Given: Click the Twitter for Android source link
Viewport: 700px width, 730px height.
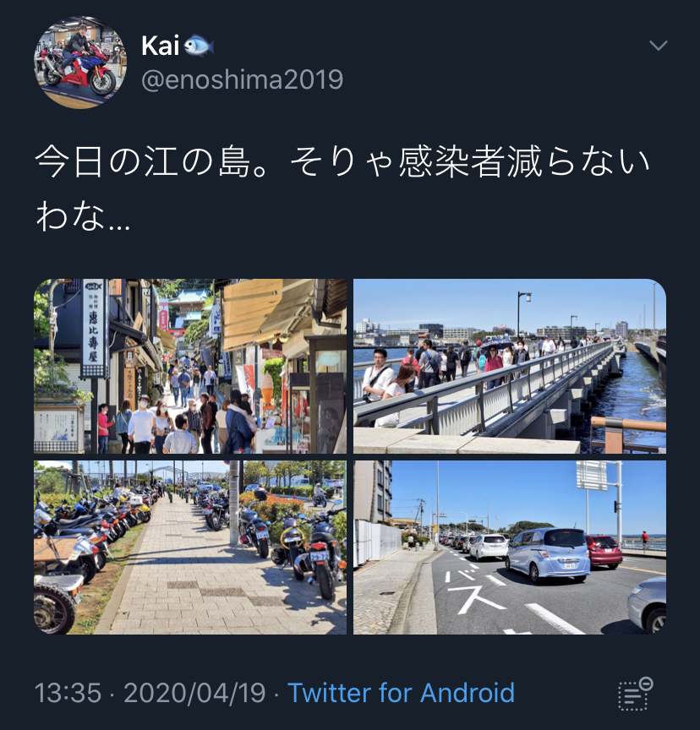Looking at the screenshot, I should 401,693.
